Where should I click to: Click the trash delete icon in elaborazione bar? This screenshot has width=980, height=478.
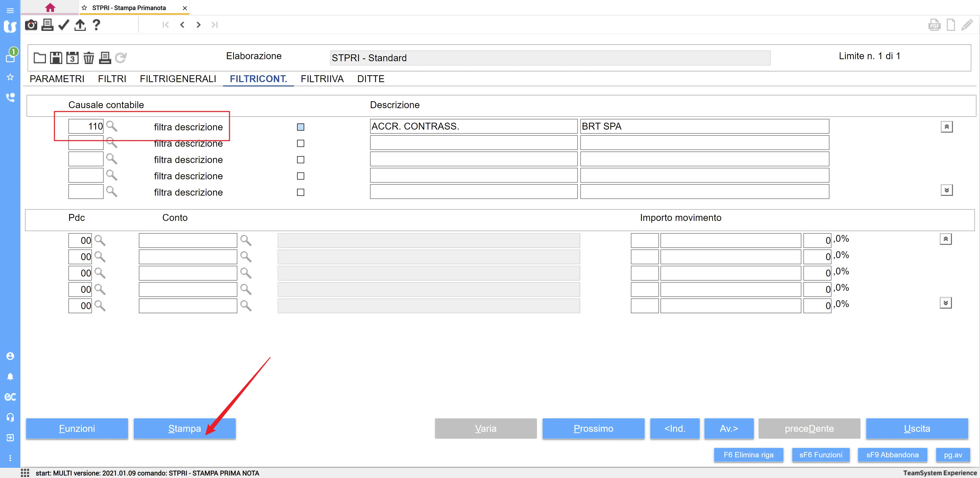[89, 58]
